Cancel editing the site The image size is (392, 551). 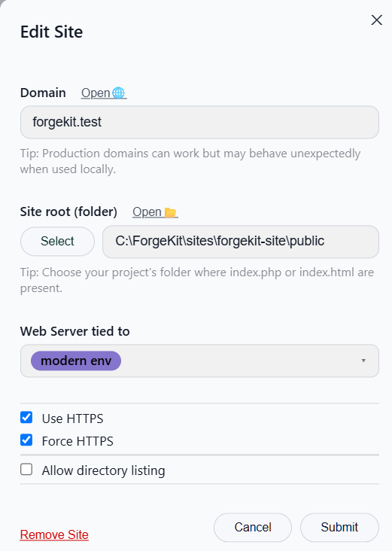253,527
